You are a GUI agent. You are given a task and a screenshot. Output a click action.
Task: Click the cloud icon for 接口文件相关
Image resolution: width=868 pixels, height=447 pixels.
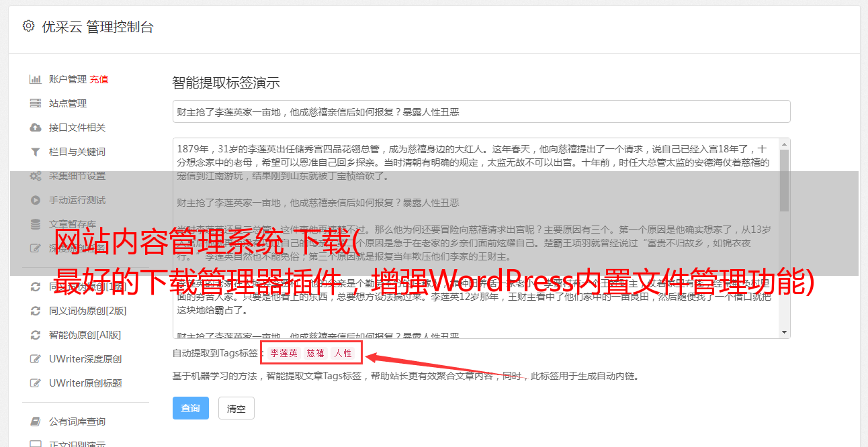(36, 128)
